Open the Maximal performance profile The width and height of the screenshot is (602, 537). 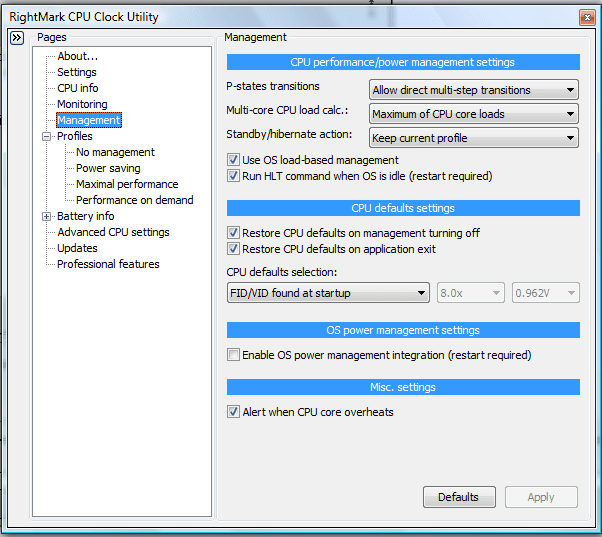pyautogui.click(x=127, y=184)
